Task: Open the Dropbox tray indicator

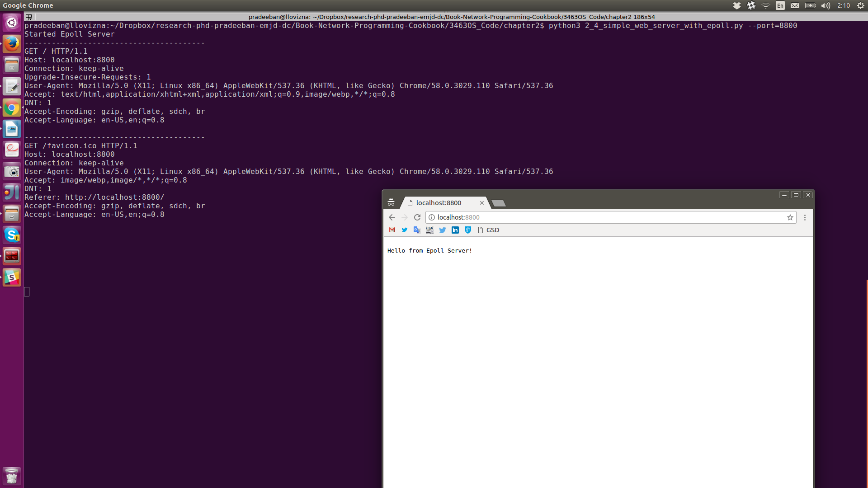Action: (x=737, y=5)
